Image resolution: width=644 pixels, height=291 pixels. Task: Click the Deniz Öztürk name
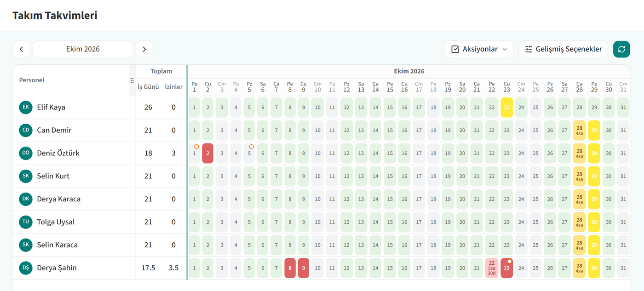(x=58, y=153)
